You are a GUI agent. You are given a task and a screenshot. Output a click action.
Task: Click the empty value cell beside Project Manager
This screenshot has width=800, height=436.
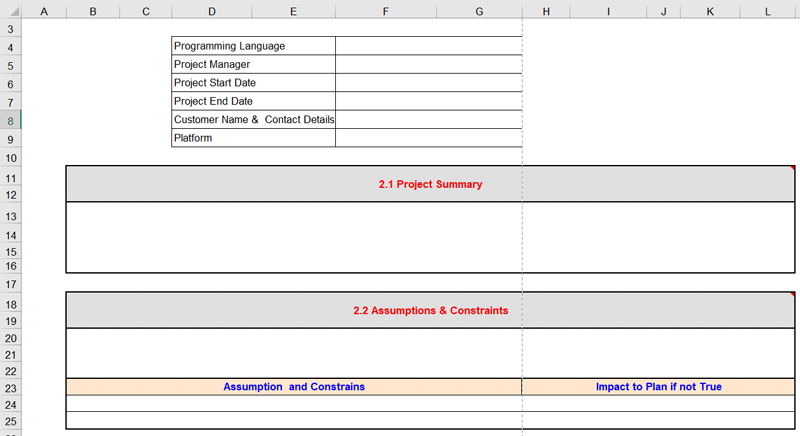click(428, 65)
